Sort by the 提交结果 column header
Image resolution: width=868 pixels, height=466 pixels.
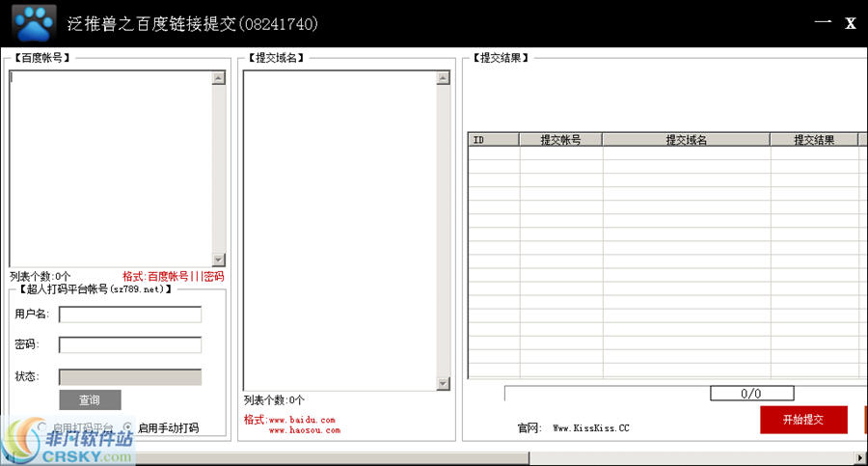coord(814,140)
